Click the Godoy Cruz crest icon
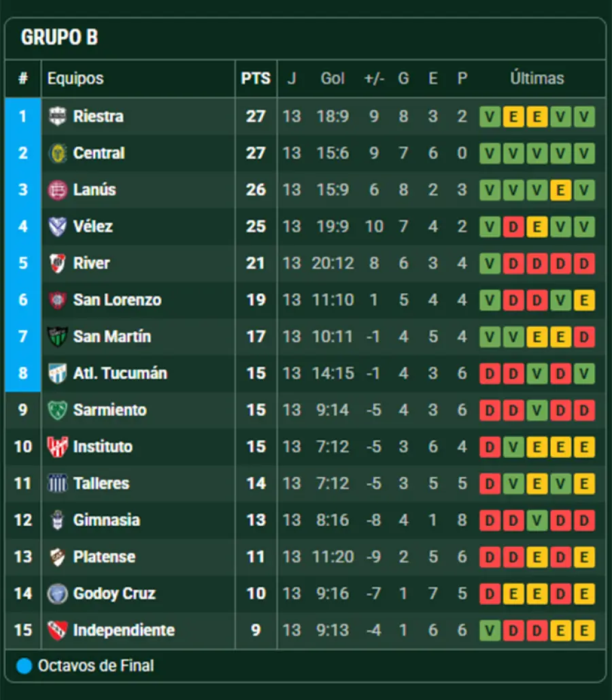 point(58,594)
